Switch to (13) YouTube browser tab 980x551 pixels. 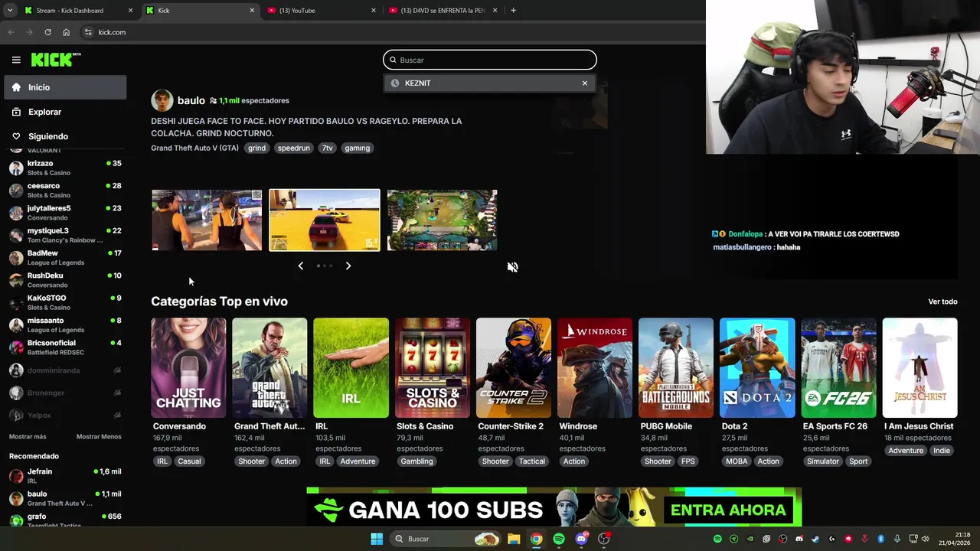322,11
